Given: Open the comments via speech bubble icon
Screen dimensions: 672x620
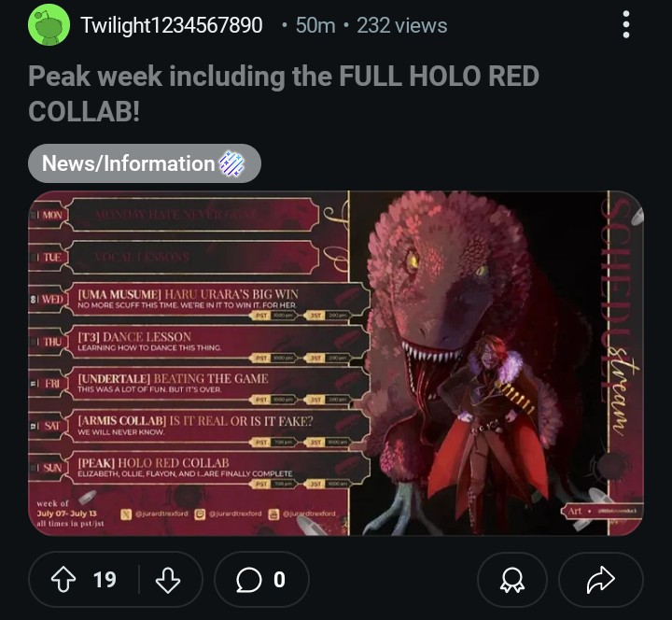Looking at the screenshot, I should [248, 580].
